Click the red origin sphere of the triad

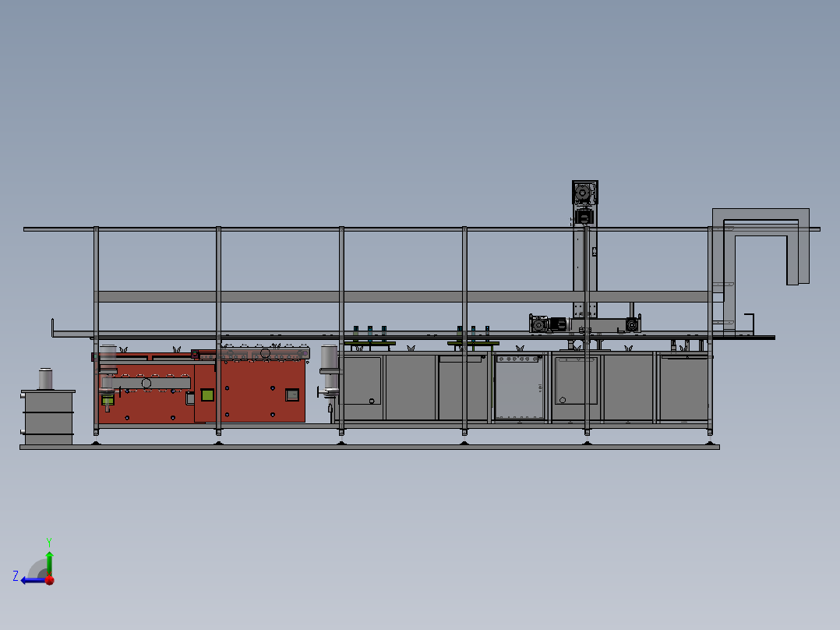coord(50,580)
